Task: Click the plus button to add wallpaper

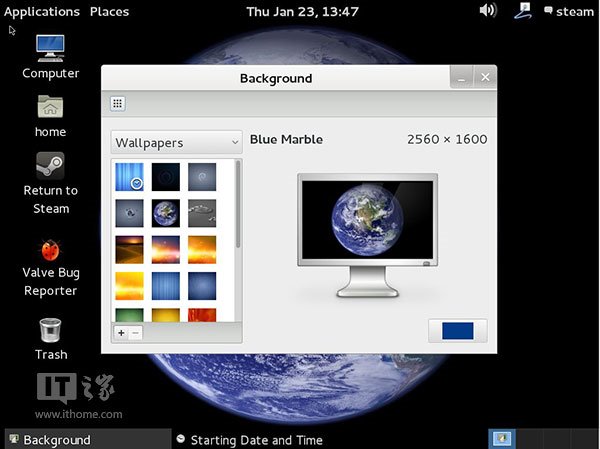Action: click(x=121, y=333)
